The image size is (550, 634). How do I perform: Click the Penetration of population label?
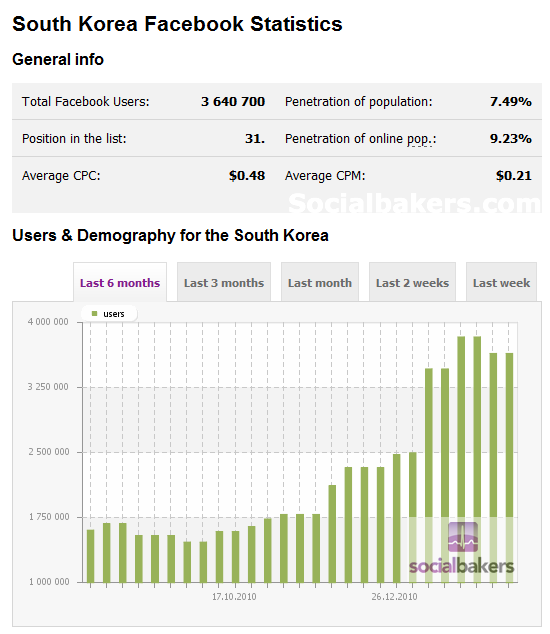[x=359, y=102]
